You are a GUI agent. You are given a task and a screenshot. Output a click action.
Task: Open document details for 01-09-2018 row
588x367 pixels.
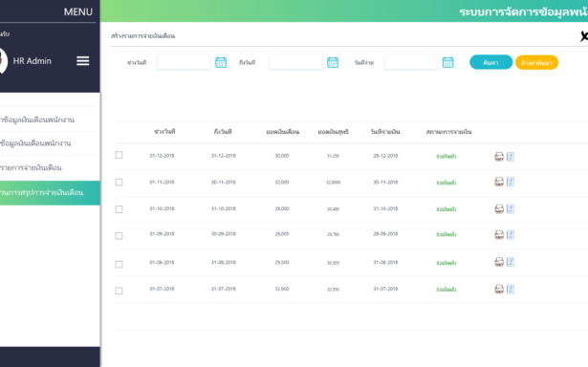[511, 235]
